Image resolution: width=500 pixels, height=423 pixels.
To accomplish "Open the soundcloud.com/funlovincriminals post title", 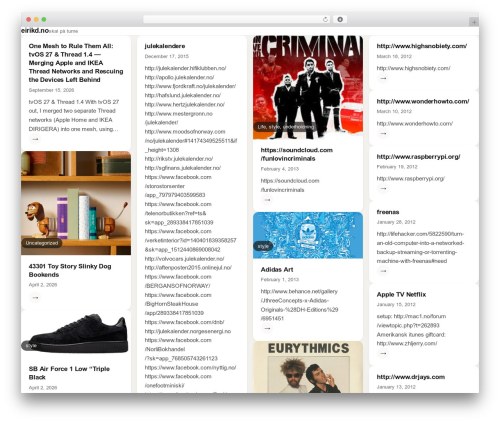I will click(297, 154).
